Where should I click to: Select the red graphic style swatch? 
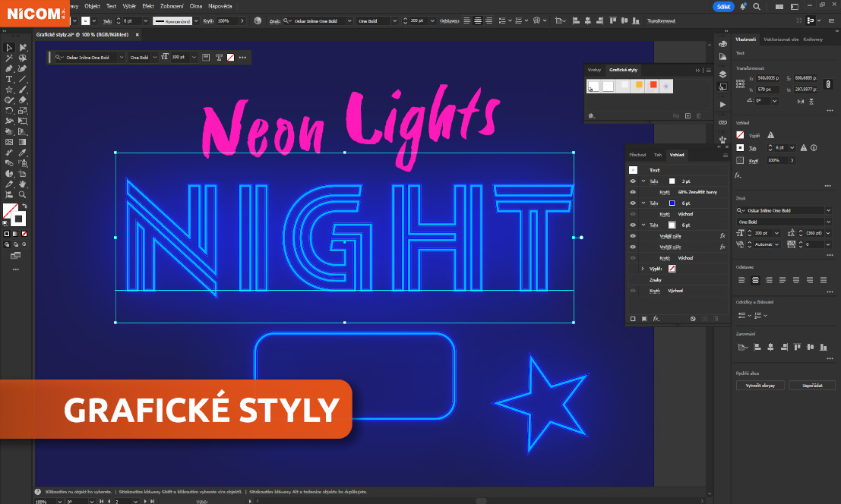tap(653, 86)
